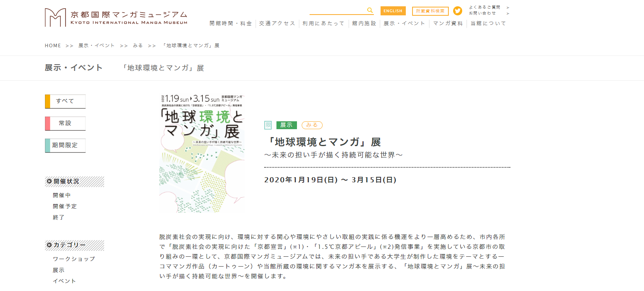Viewport: 644px width, 291px height.
Task: Open 館内施設 menu item
Action: [x=364, y=24]
